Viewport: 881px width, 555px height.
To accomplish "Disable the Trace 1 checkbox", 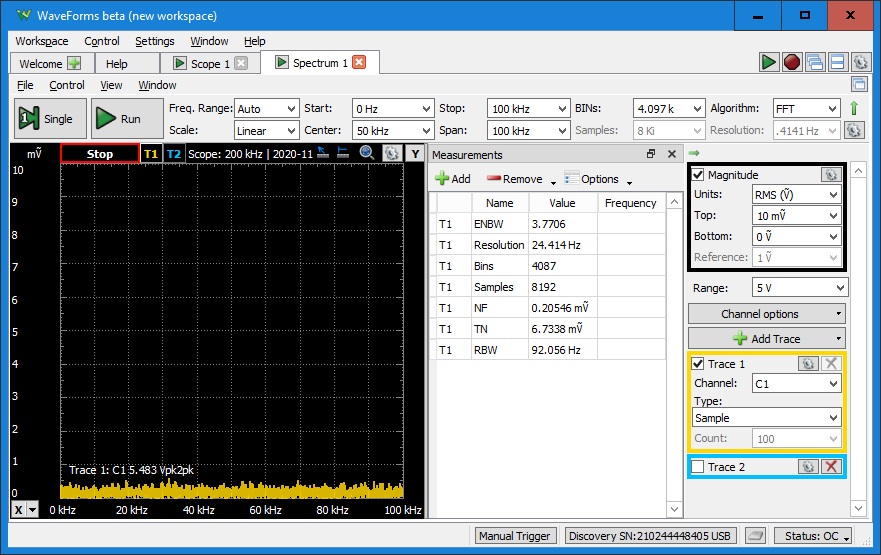I will [699, 364].
